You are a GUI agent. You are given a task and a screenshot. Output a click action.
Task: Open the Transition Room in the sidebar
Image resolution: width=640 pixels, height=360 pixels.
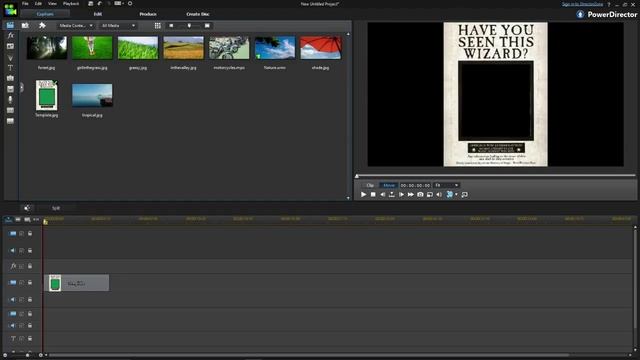click(x=11, y=78)
